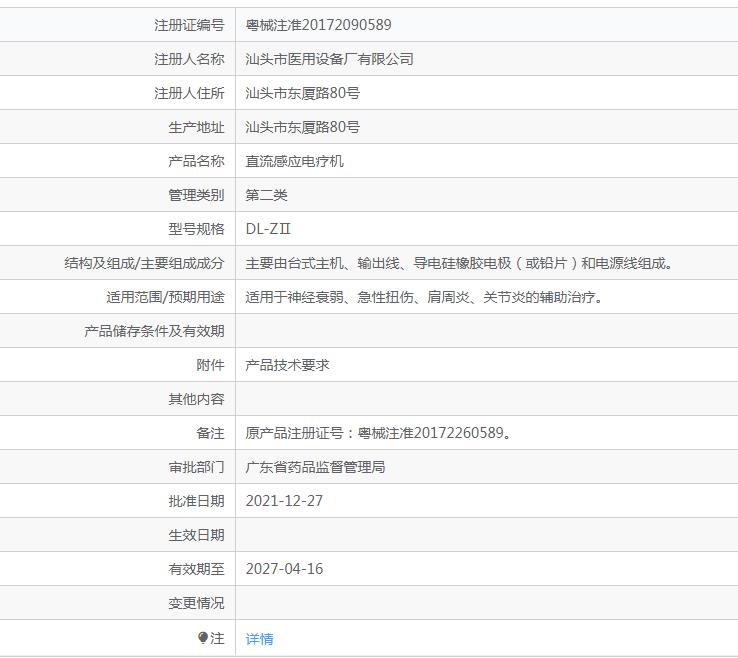The height and width of the screenshot is (658, 738).
Task: Click the 注册证编号 label
Action: (189, 24)
